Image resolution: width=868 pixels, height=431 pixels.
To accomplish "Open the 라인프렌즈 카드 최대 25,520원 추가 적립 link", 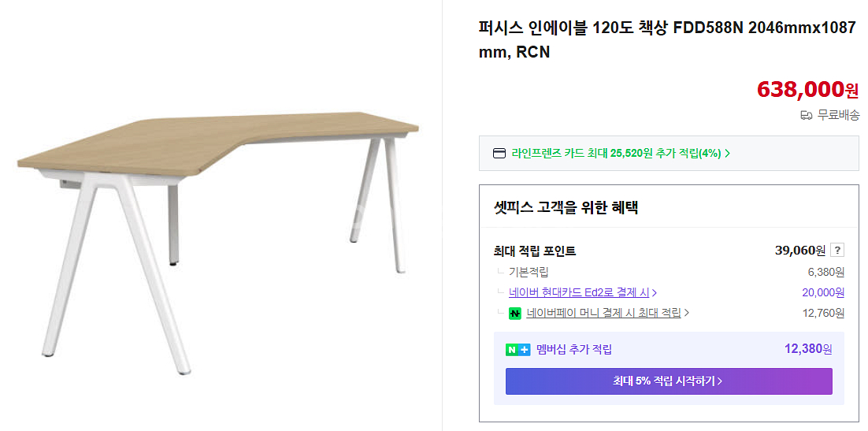I will [x=616, y=154].
